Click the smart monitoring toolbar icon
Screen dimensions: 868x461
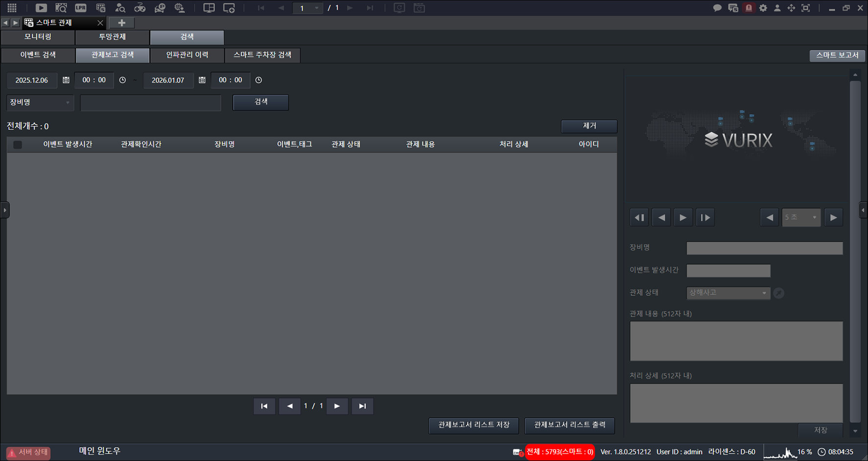pos(100,8)
